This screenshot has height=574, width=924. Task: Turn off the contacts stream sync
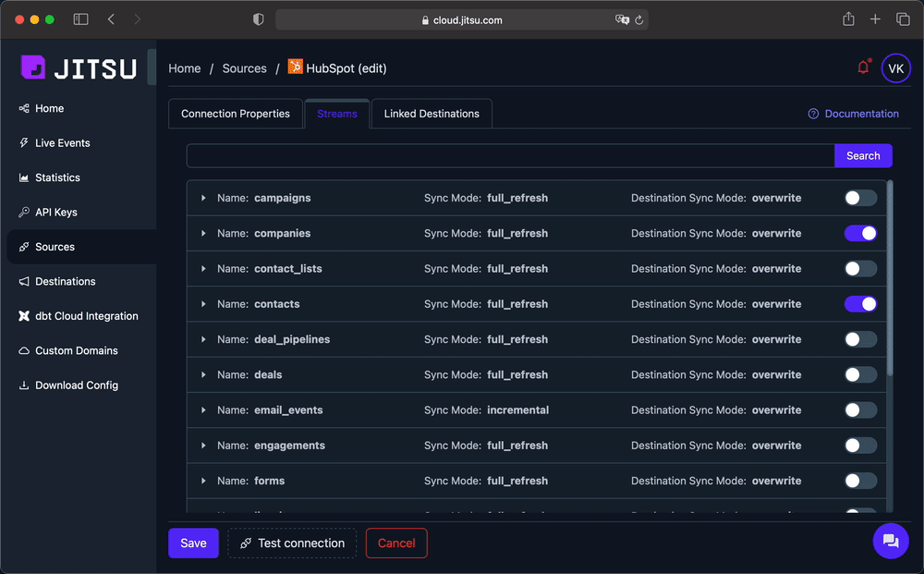point(859,303)
